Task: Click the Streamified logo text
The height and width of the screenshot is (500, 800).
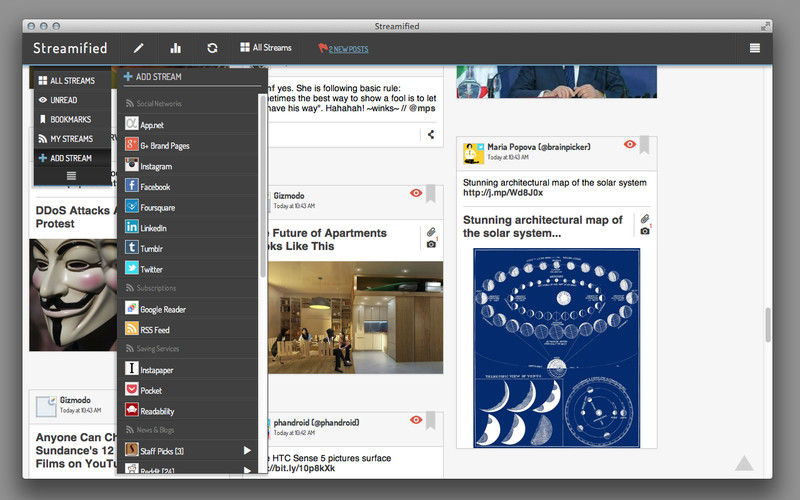Action: point(70,48)
